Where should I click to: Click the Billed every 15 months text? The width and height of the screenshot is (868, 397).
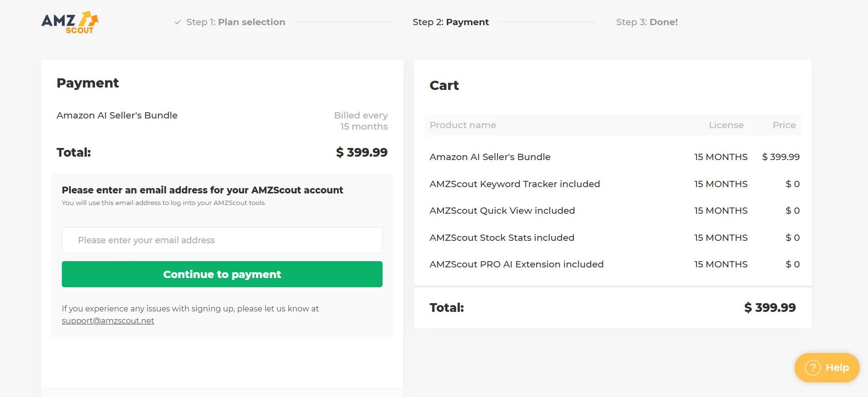pos(361,121)
